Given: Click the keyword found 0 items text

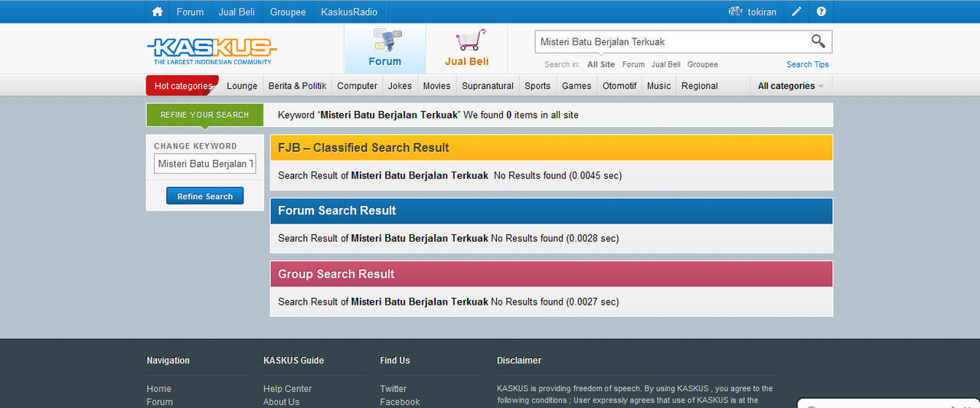Looking at the screenshot, I should coord(428,115).
